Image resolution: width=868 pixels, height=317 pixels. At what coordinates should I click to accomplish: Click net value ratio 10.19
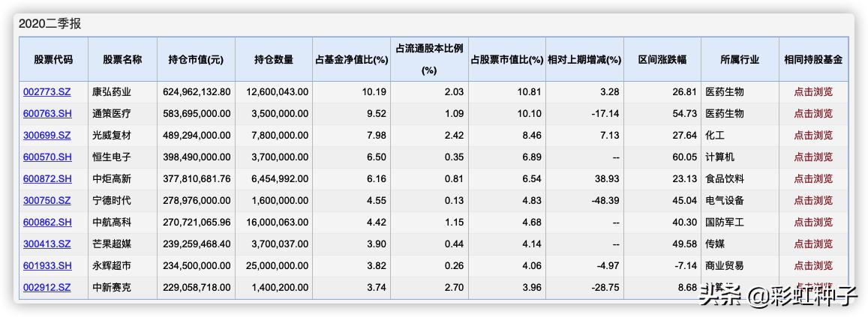pos(376,92)
